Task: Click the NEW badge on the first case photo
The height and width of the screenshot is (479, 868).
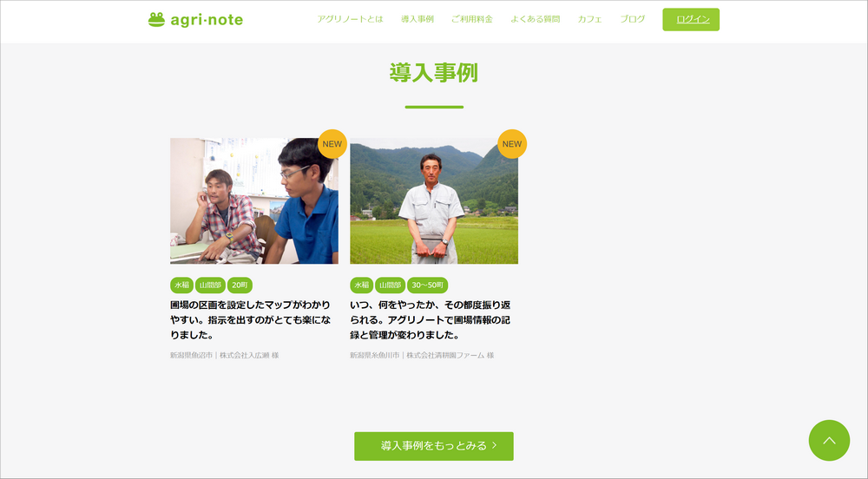Action: coord(332,144)
